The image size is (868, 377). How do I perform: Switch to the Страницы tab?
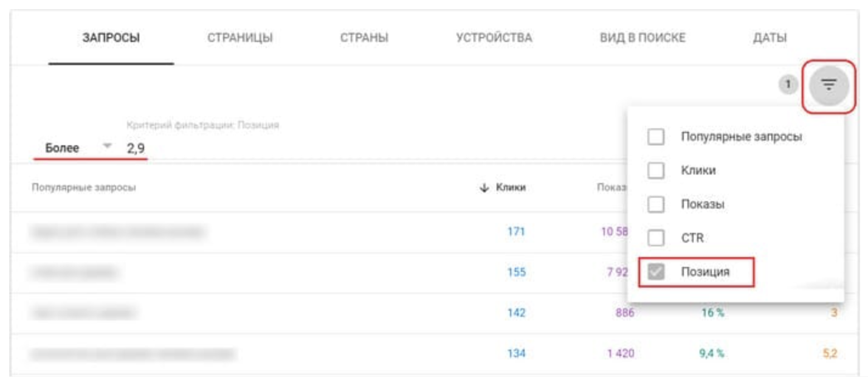click(x=240, y=38)
